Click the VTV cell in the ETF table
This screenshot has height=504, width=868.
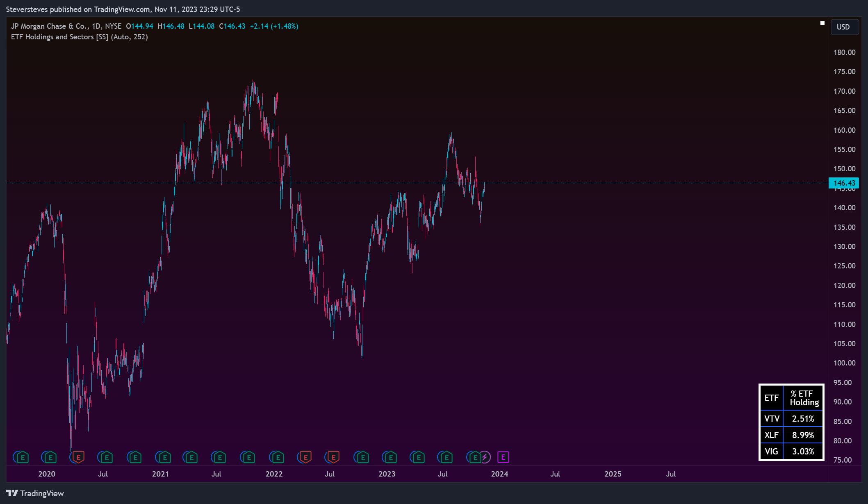[772, 419]
